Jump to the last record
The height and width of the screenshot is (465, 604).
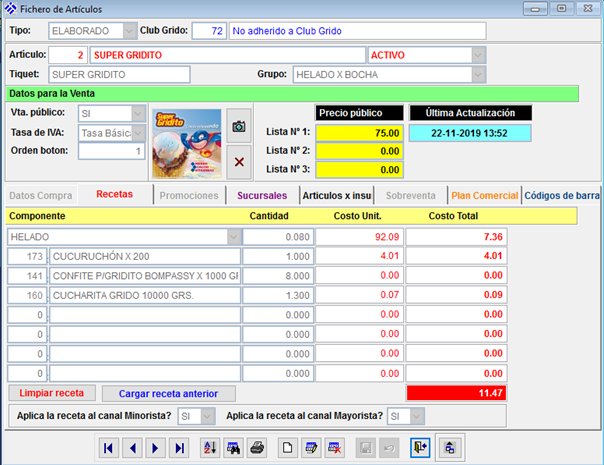180,448
